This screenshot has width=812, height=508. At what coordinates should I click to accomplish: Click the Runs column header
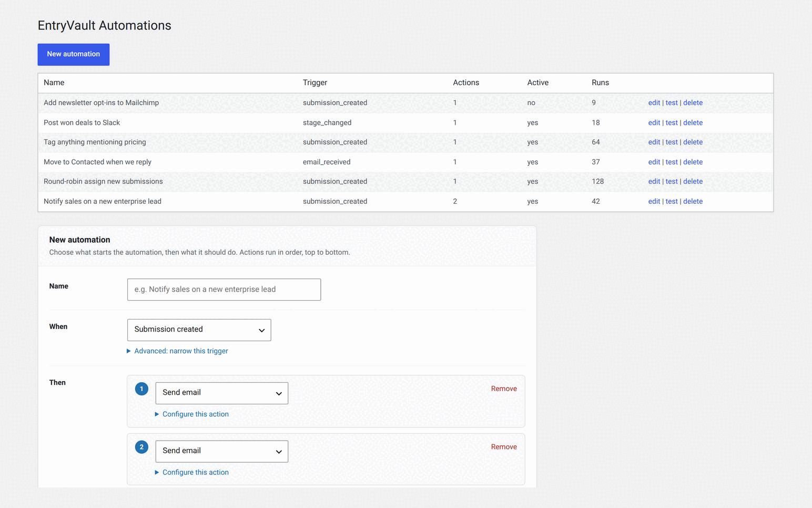pos(600,83)
